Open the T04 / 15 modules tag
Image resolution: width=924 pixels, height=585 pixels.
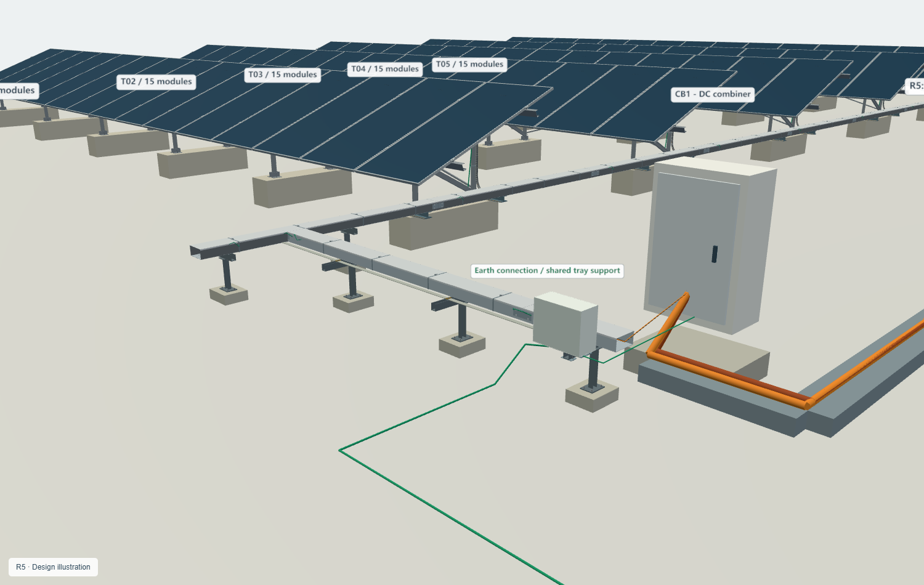[x=385, y=69]
